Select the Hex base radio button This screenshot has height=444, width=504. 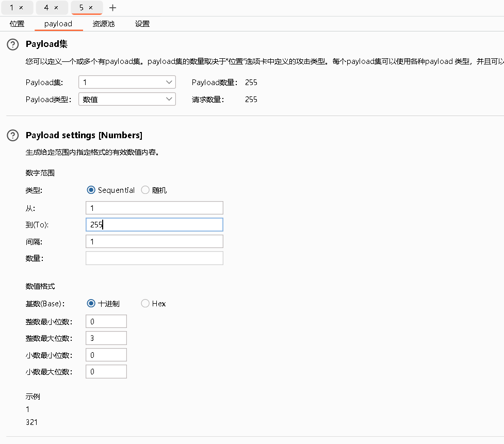pyautogui.click(x=145, y=304)
